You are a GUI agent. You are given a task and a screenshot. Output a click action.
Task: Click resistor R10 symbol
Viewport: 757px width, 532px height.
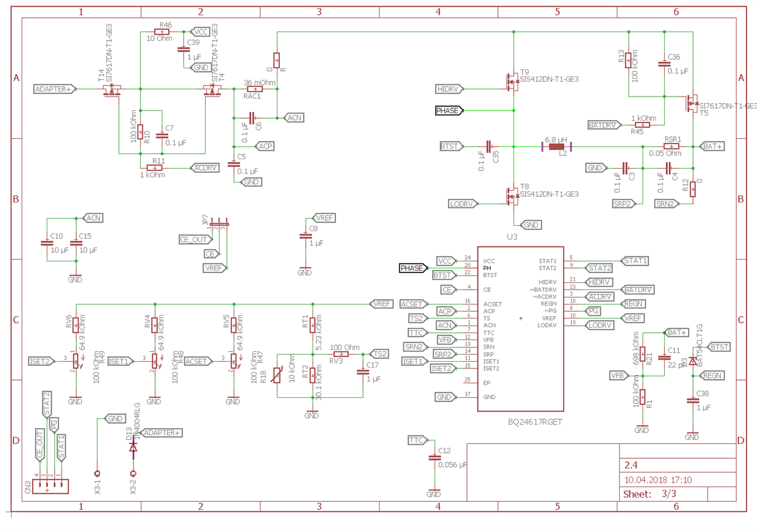click(x=140, y=132)
